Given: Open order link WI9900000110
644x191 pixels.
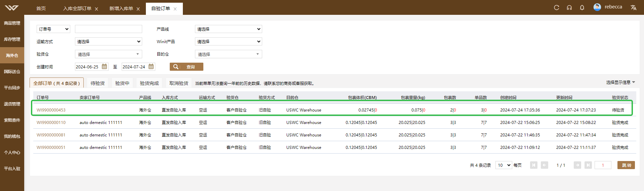Looking at the screenshot, I should (51, 122).
